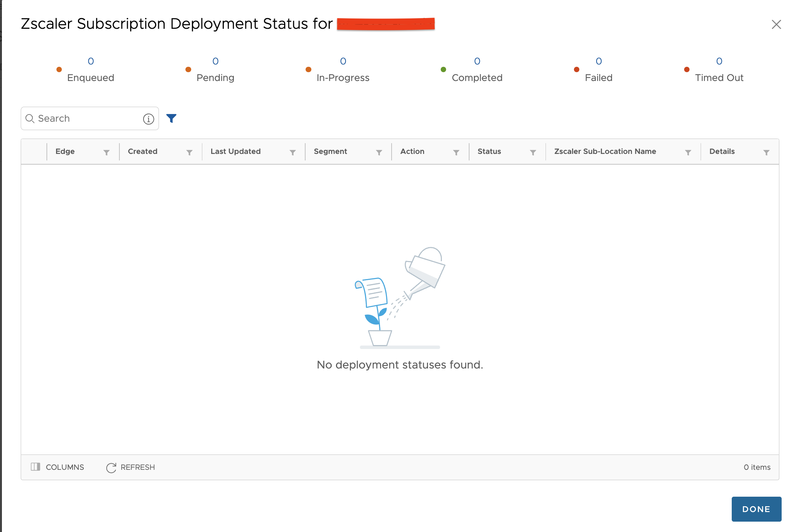Screen dimensions: 797x532
Task: Open the filter on the Action column
Action: point(456,152)
